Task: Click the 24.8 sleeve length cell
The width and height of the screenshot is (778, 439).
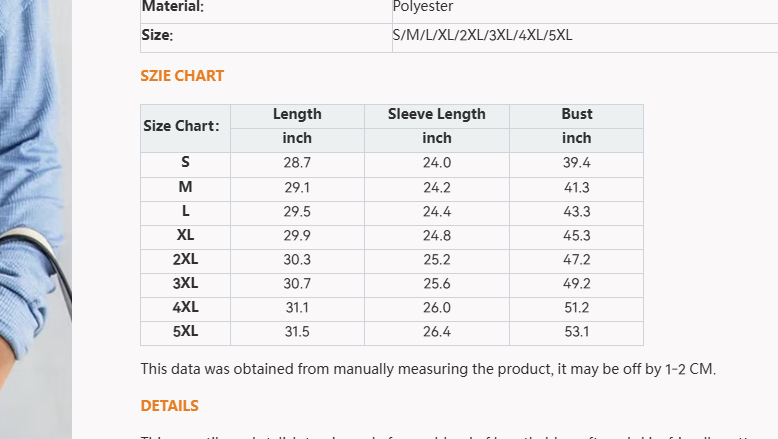Action: coord(436,235)
